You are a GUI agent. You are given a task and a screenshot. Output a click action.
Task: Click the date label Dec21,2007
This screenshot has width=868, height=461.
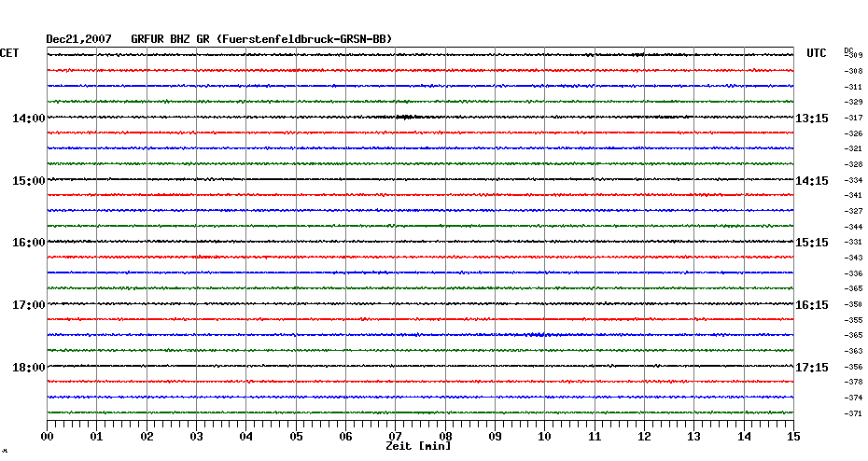[78, 39]
